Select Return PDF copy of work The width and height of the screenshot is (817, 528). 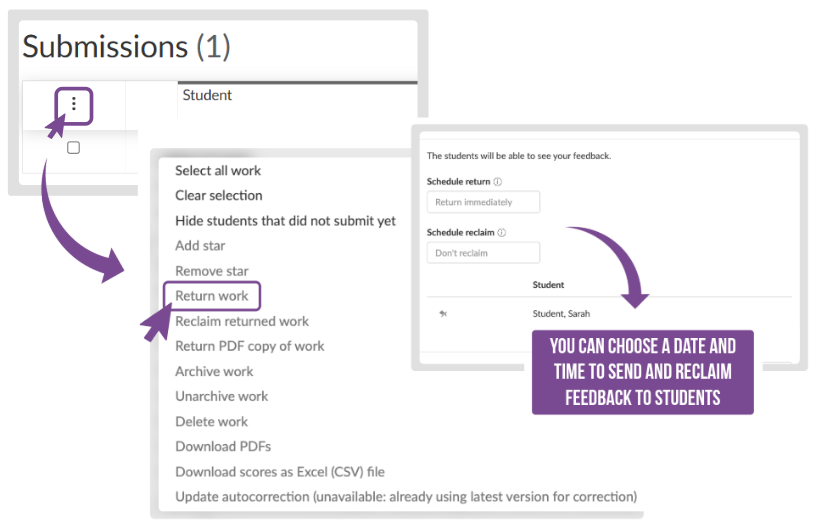coord(250,346)
